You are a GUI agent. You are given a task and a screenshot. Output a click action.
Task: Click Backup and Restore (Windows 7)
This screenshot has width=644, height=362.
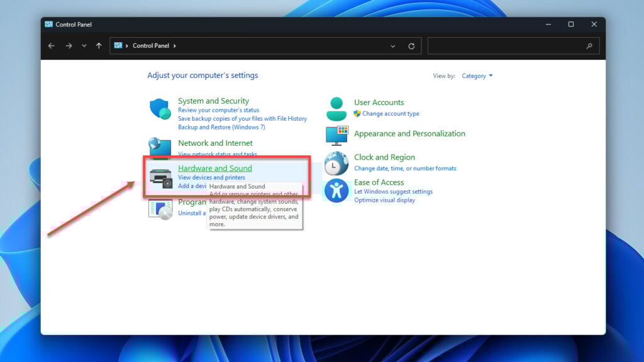(221, 127)
